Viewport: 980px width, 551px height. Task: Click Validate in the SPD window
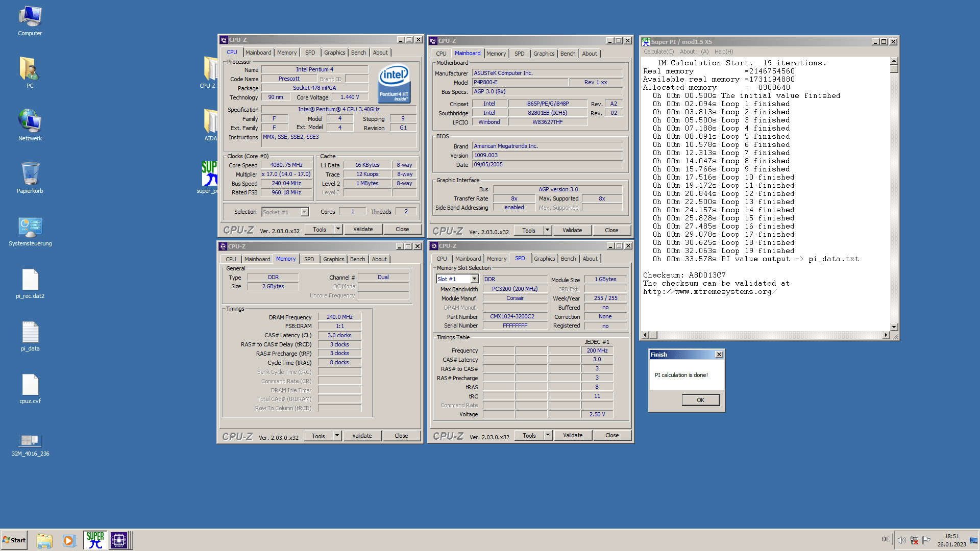(573, 436)
